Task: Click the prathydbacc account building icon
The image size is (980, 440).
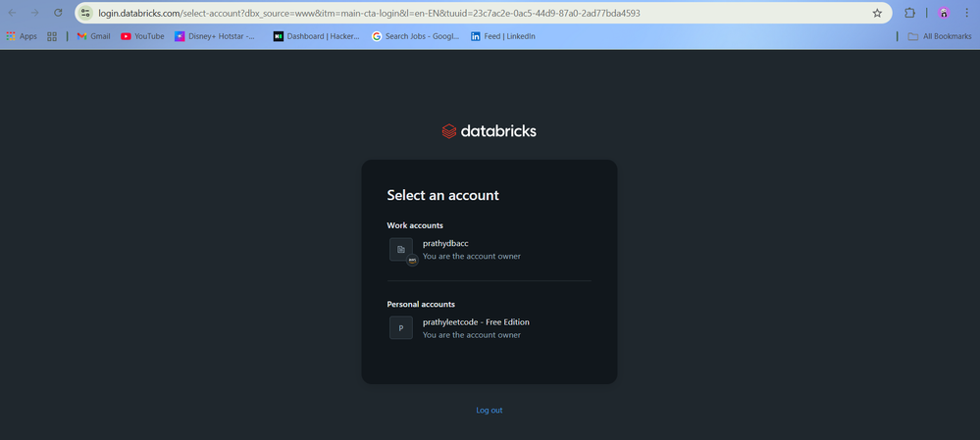Action: pos(401,250)
